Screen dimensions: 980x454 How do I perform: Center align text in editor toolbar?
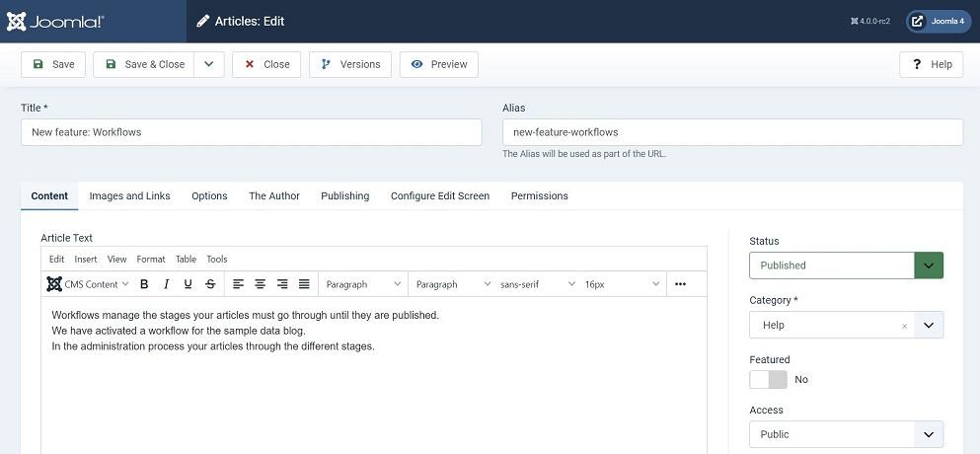coord(260,284)
